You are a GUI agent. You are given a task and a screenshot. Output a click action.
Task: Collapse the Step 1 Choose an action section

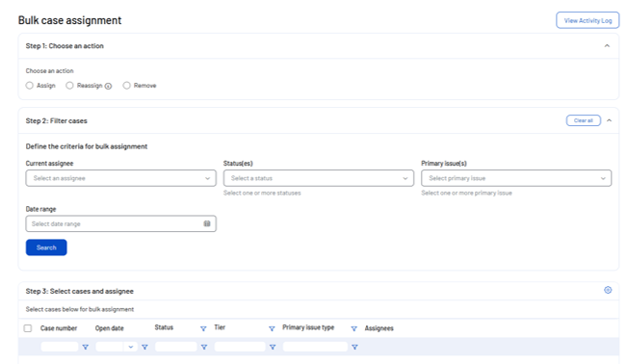(607, 46)
